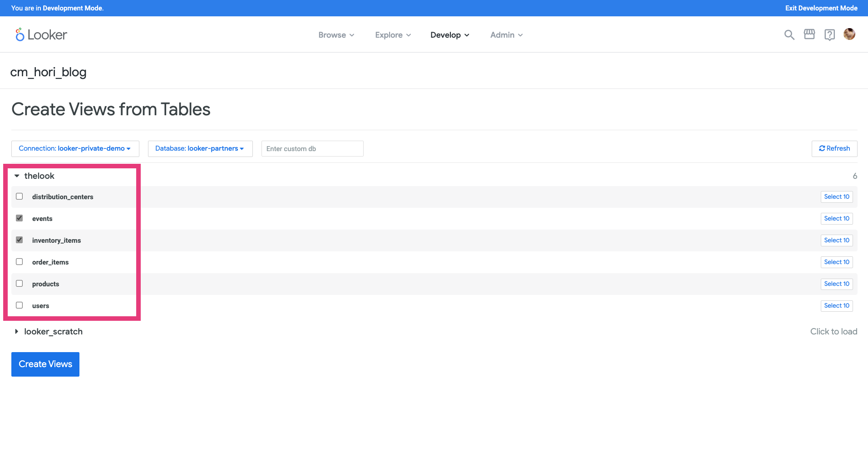
Task: Open the search icon in the header
Action: point(789,34)
